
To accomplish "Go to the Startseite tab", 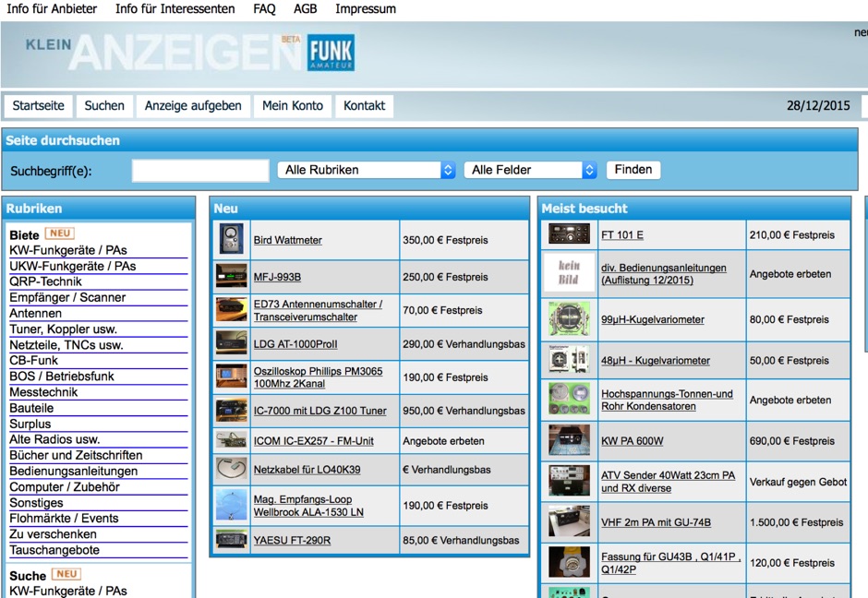I will (38, 105).
